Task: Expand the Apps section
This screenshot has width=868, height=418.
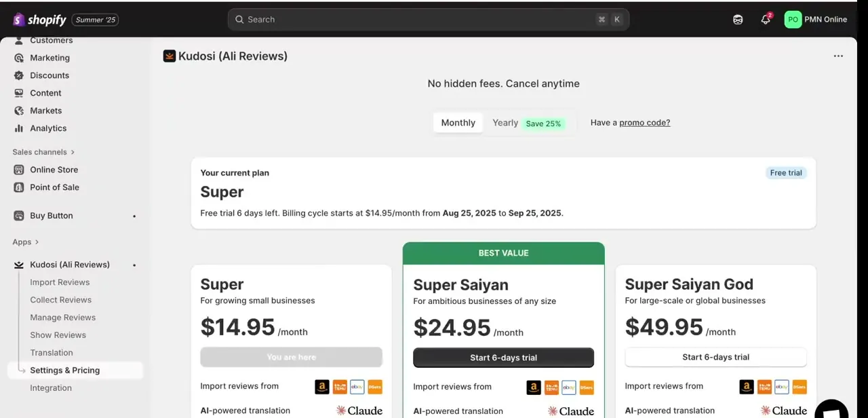Action: (x=26, y=242)
